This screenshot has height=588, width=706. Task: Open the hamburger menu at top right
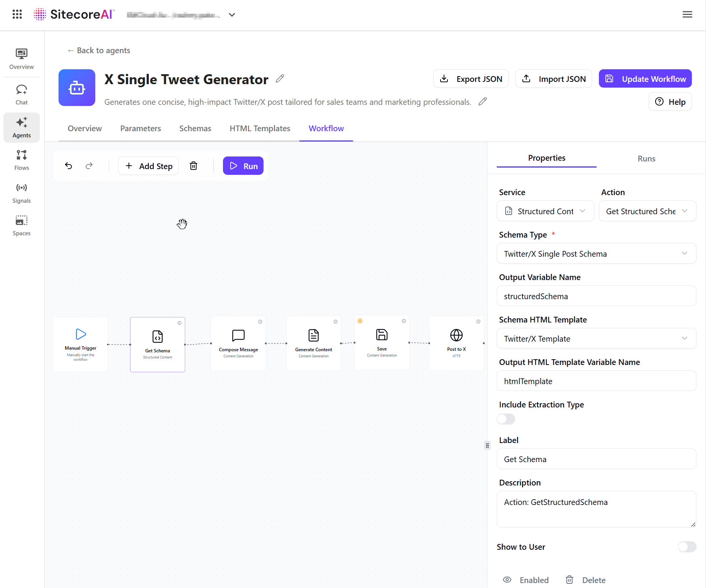[x=687, y=15]
